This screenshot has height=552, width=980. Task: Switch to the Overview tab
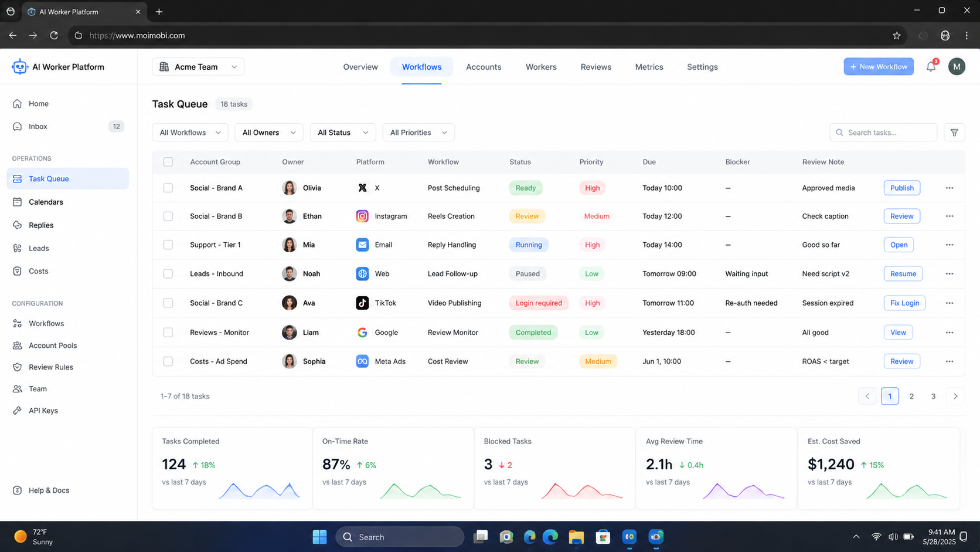click(x=360, y=67)
